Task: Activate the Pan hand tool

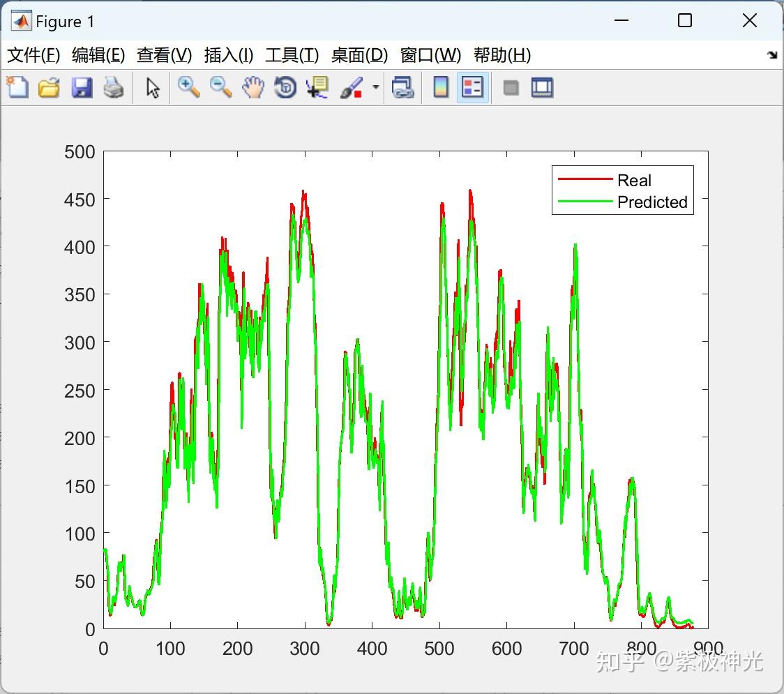Action: tap(253, 87)
